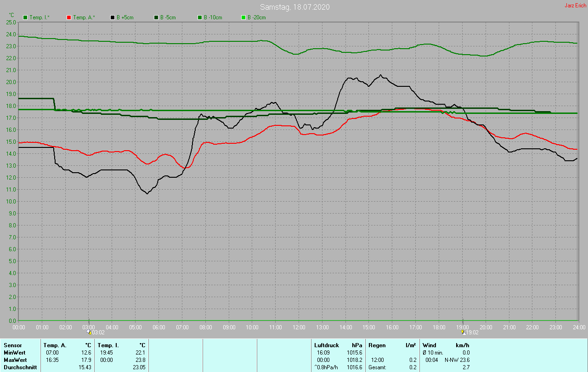
Task: Click the N-NW 23.6 wind maximum value
Action: [457, 360]
